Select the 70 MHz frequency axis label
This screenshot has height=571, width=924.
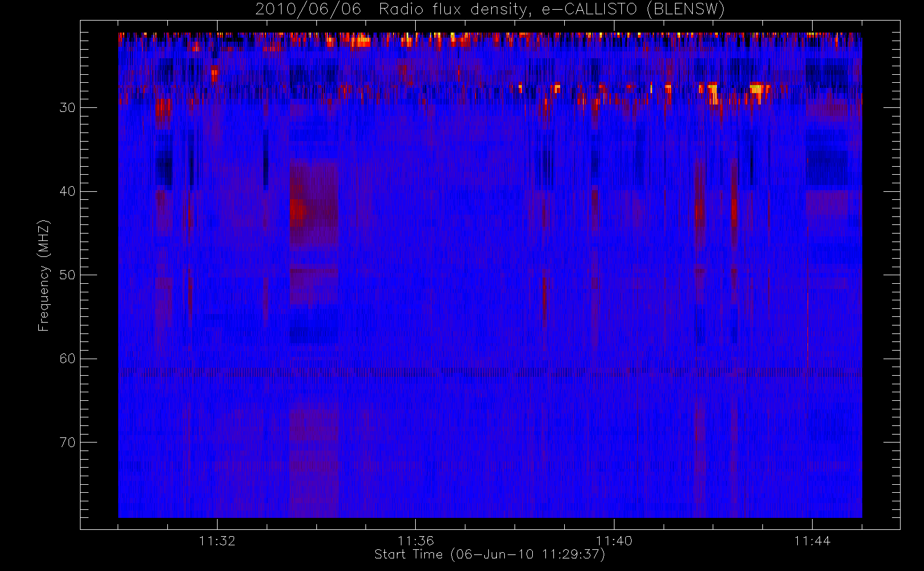tap(67, 443)
